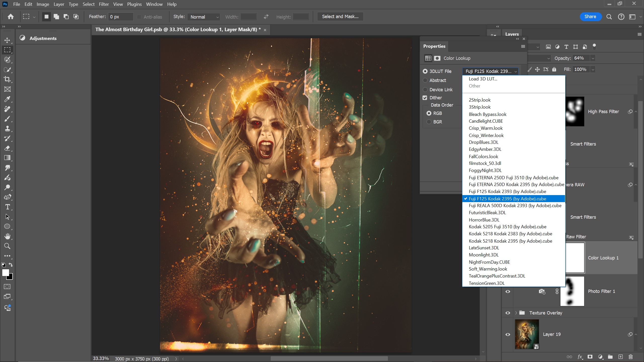Image resolution: width=644 pixels, height=362 pixels.
Task: Pick the Zoom tool in the toolbar
Action: coord(7,246)
